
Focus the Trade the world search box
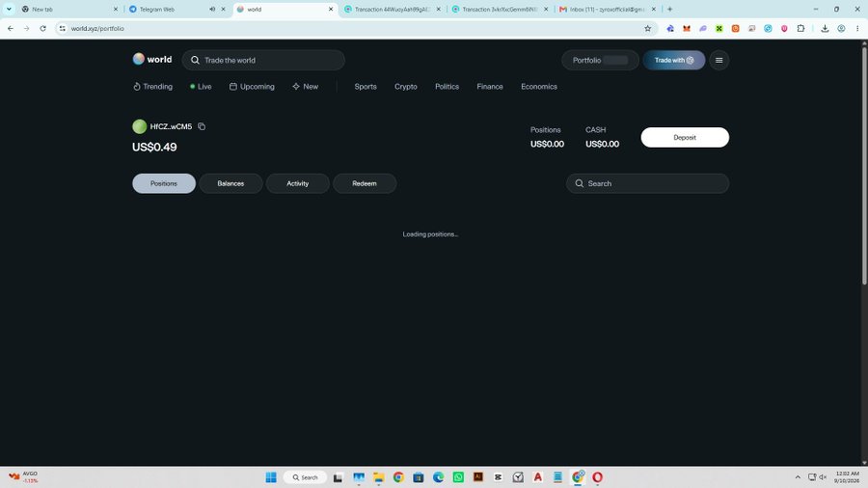point(263,61)
